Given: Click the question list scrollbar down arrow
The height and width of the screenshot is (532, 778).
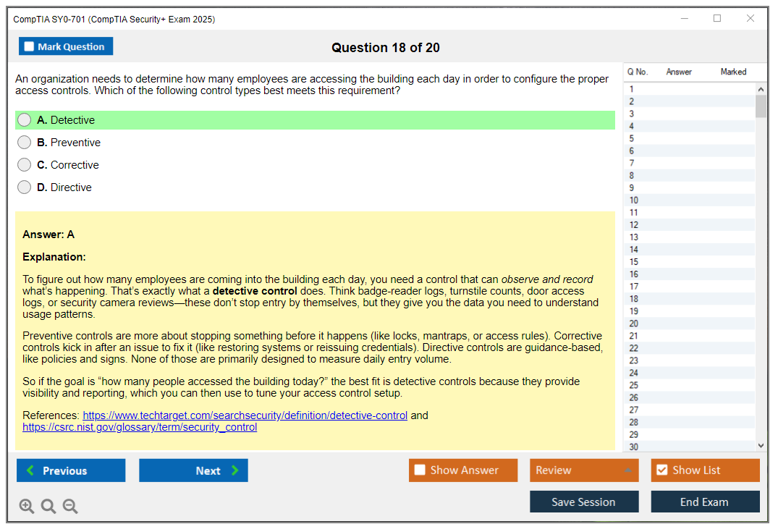Looking at the screenshot, I should pyautogui.click(x=761, y=445).
